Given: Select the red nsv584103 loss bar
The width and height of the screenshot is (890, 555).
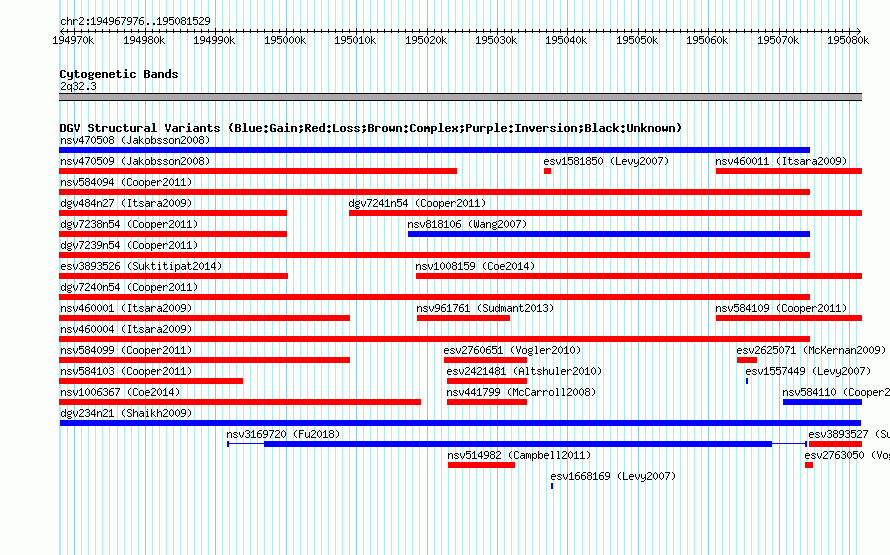Looking at the screenshot, I should tap(151, 381).
